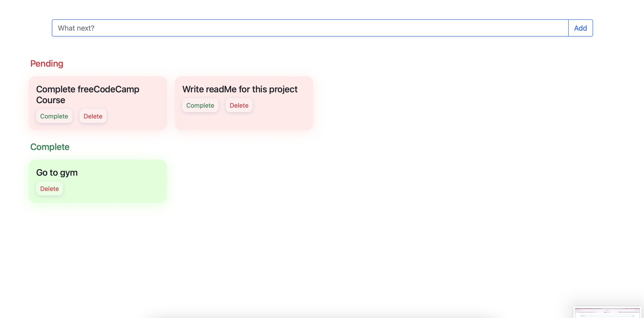Open the screenshot preview thumbnail

click(x=607, y=312)
